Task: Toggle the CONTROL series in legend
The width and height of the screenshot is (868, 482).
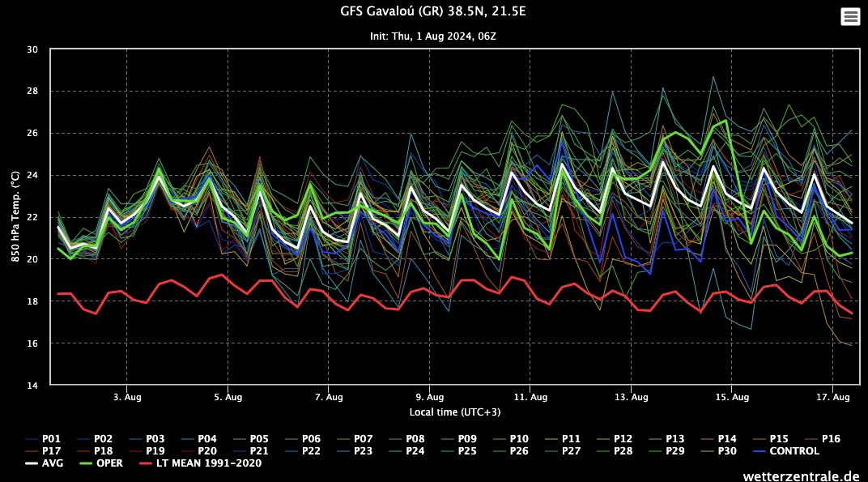Action: 794,451
